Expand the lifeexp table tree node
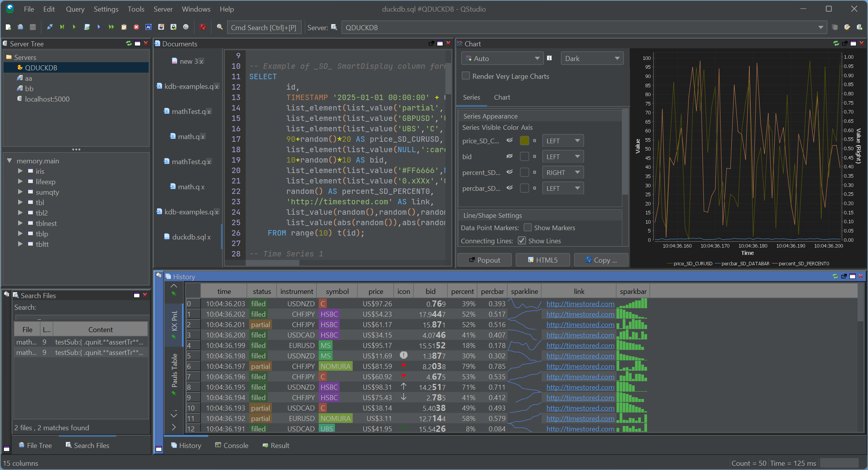Image resolution: width=868 pixels, height=470 pixels. point(20,182)
